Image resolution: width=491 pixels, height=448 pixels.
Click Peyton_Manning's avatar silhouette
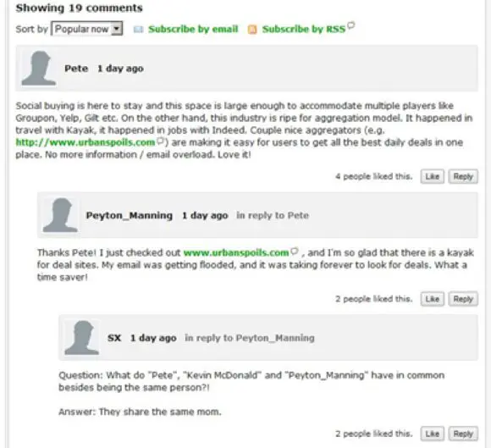[60, 215]
